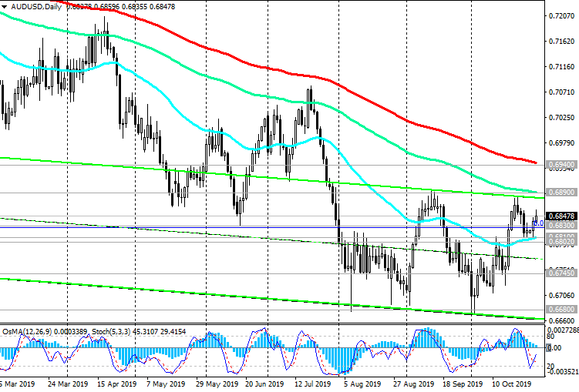Viewport: 579px width, 392px height.
Task: Click the 12 Jul 2019 date label
Action: [312, 384]
